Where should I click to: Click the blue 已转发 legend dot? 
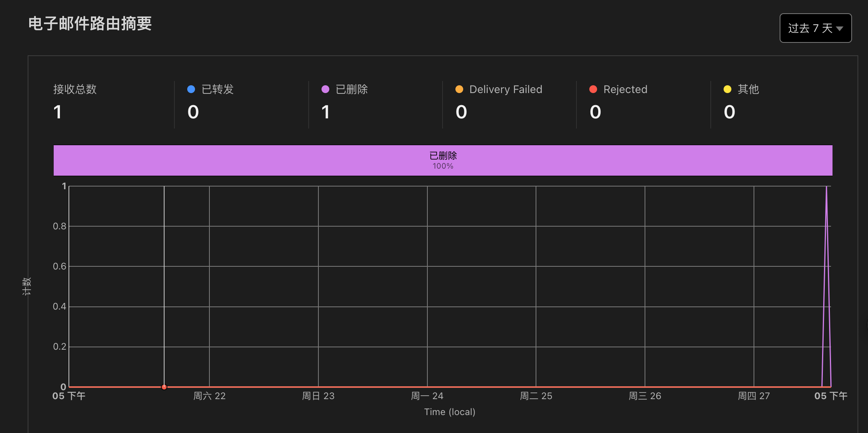coord(191,89)
